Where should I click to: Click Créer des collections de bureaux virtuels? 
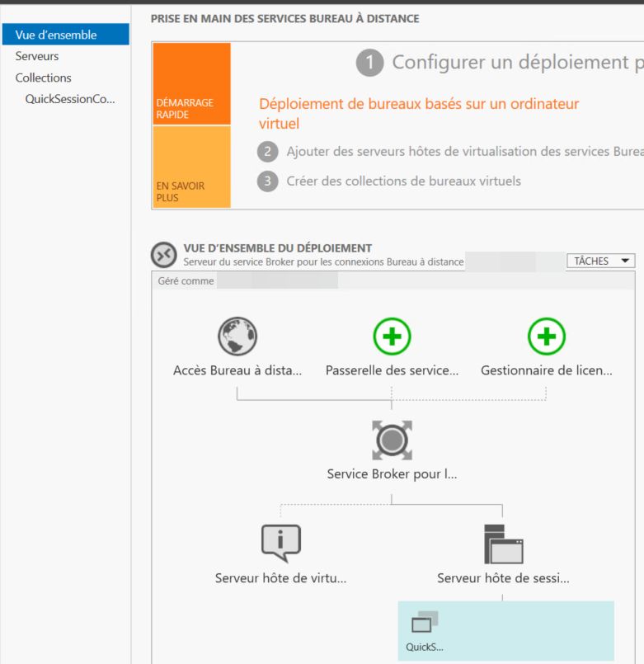point(403,181)
